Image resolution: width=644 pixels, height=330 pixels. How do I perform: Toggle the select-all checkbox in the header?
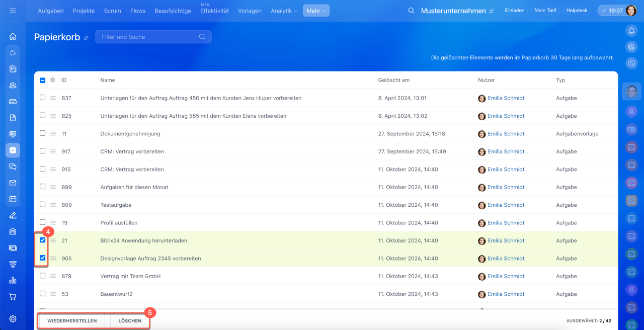pyautogui.click(x=43, y=80)
